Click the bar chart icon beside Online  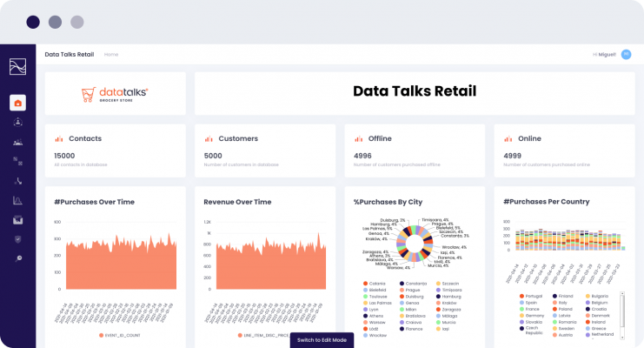coord(508,139)
